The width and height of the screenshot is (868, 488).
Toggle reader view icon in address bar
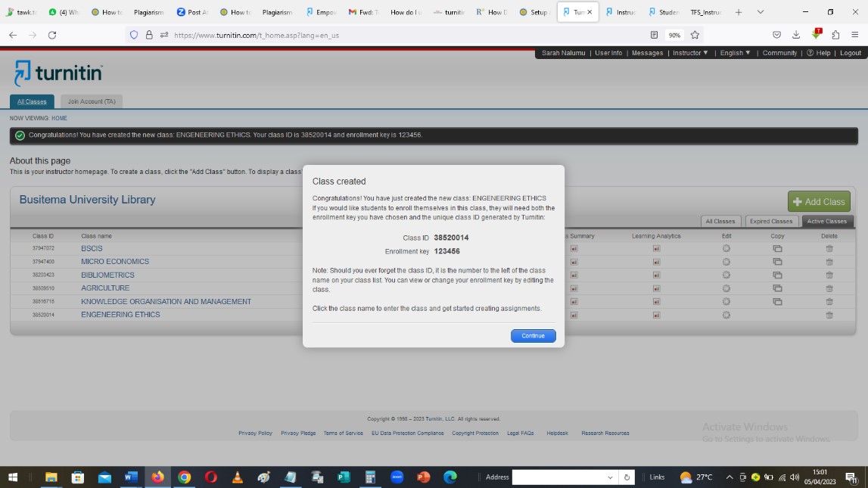(x=654, y=35)
